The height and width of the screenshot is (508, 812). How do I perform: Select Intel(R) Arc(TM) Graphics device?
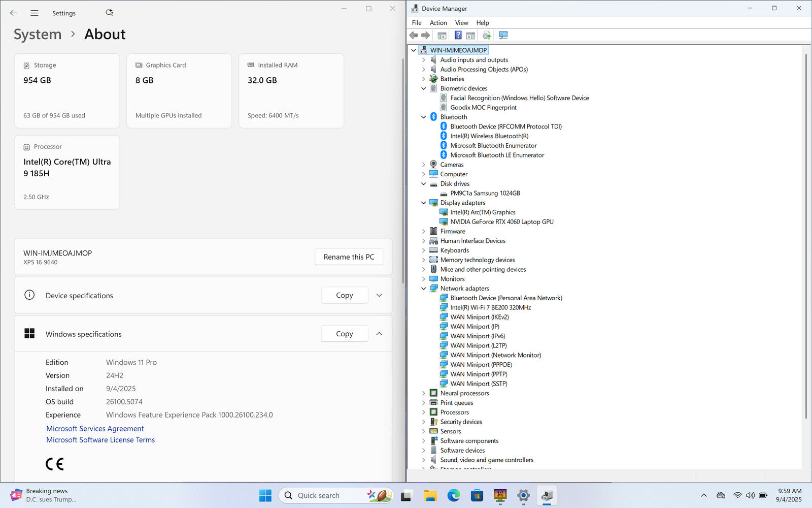(483, 212)
